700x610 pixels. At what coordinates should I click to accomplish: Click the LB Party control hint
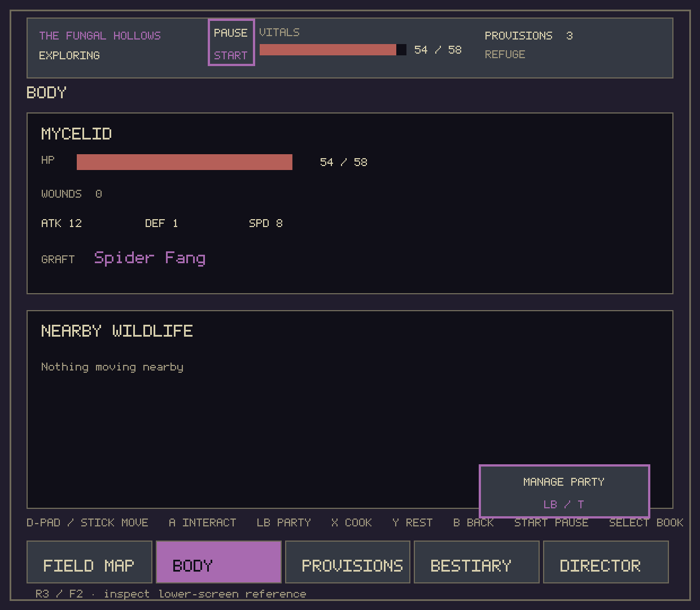pos(284,522)
